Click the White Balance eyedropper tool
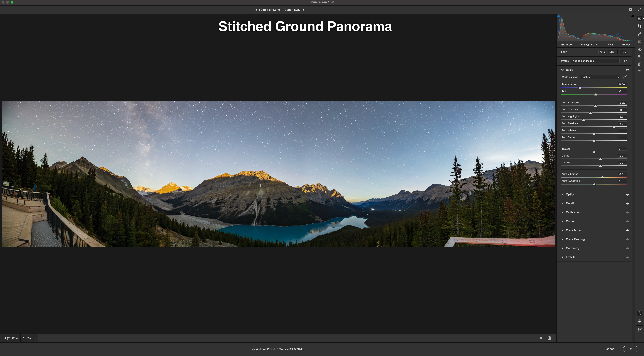This screenshot has height=356, width=644. coord(625,77)
